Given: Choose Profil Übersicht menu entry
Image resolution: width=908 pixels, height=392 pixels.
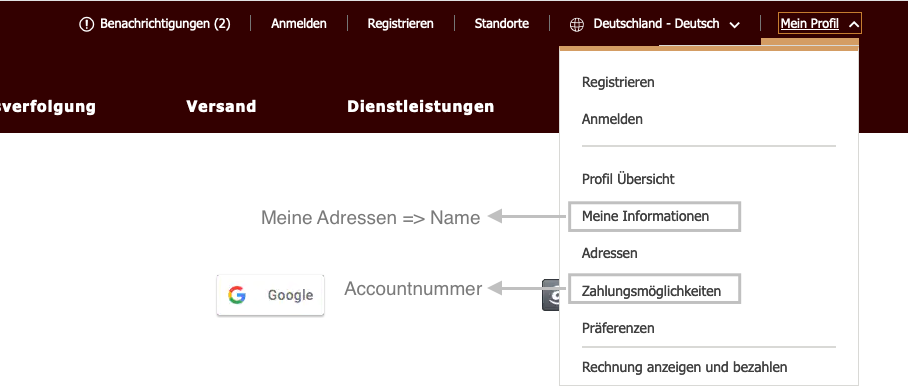Looking at the screenshot, I should tap(628, 179).
